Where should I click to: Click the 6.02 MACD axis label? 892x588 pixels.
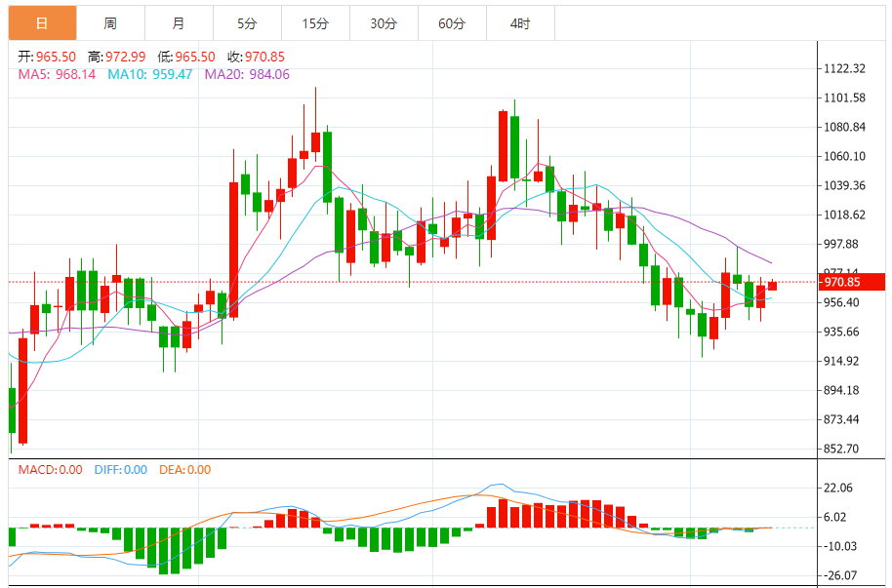(x=835, y=517)
